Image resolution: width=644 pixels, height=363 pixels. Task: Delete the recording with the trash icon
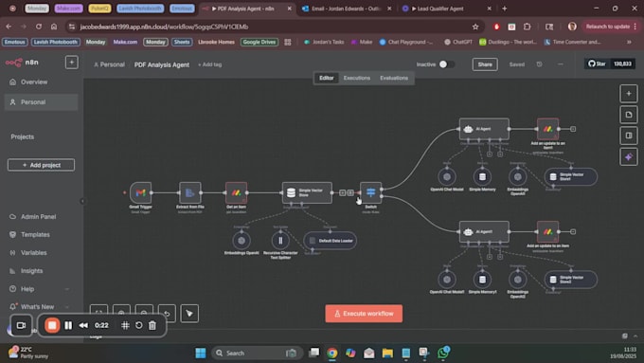click(152, 325)
